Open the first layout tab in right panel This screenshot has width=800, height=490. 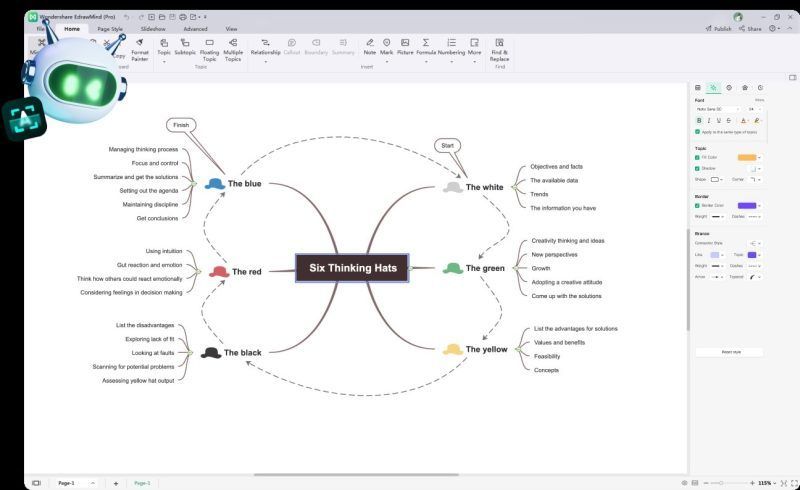pos(698,88)
